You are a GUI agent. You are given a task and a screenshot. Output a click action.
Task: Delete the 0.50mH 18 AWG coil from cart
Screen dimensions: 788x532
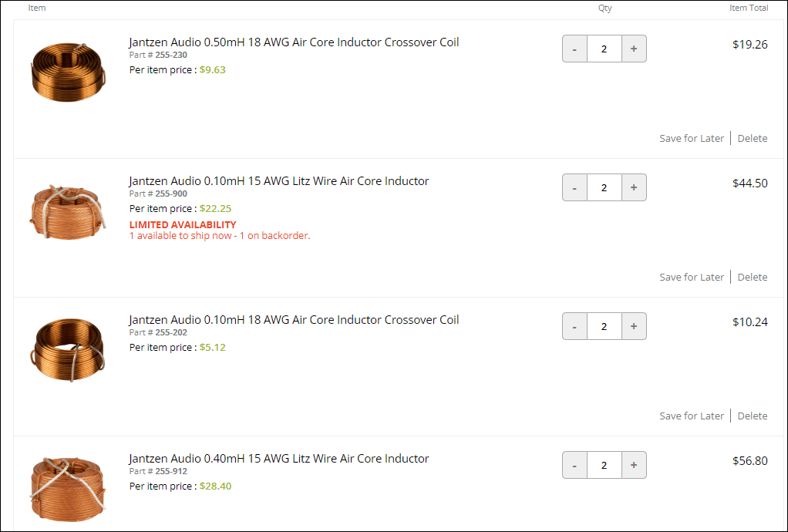pyautogui.click(x=753, y=138)
